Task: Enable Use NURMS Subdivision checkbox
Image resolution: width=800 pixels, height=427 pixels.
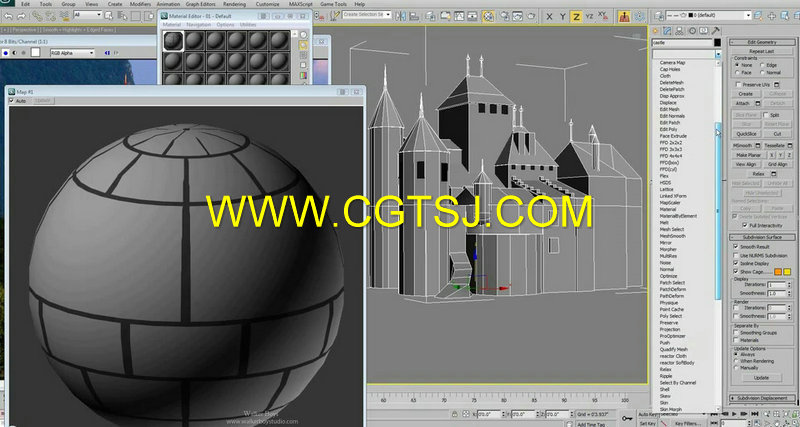Action: (736, 255)
